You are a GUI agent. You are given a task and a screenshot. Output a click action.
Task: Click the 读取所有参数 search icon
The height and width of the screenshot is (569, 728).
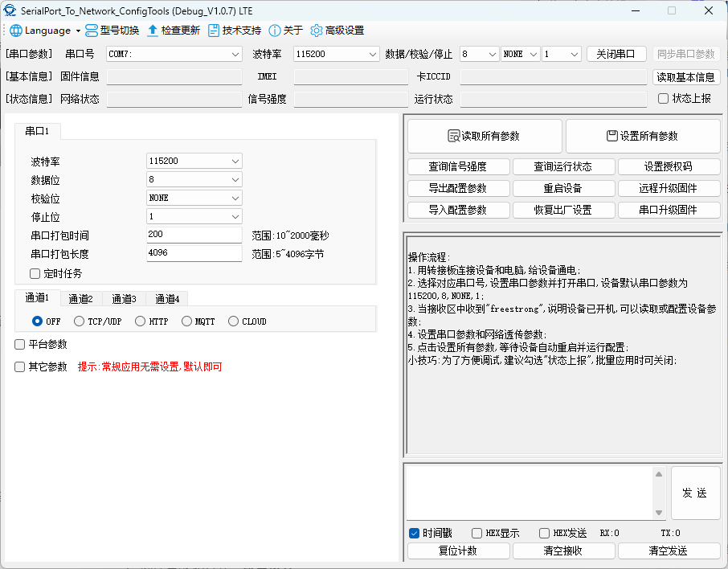(453, 136)
